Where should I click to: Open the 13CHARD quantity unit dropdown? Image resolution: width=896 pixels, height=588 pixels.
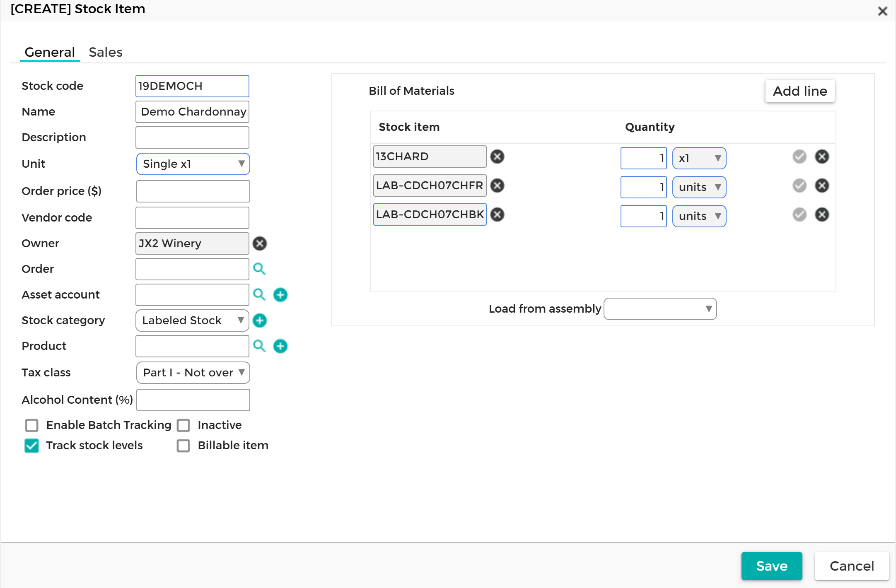[699, 158]
